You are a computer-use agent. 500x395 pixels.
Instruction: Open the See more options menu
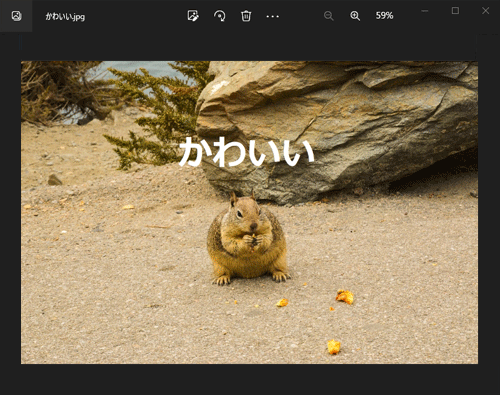[273, 16]
